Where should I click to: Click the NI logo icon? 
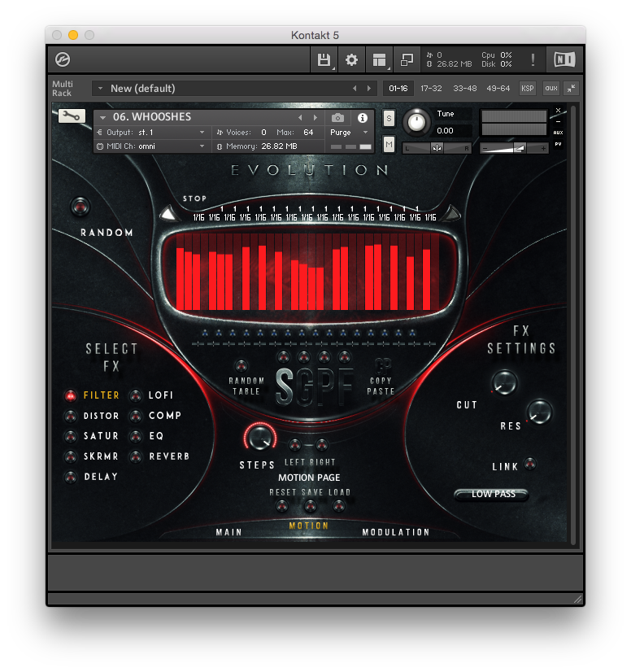pyautogui.click(x=564, y=59)
